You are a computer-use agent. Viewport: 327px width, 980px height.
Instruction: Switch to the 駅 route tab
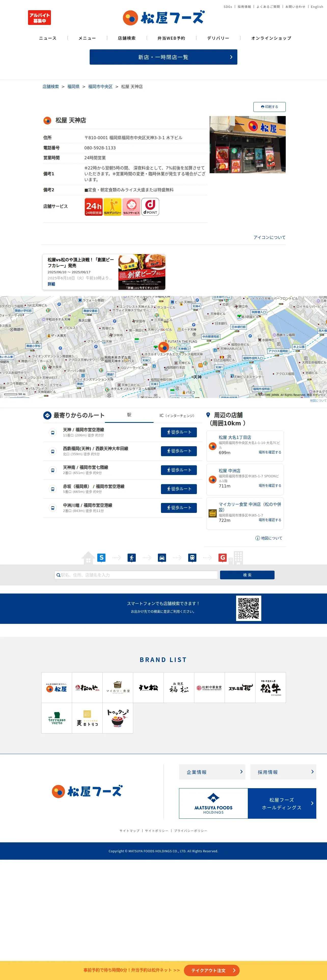tap(129, 415)
